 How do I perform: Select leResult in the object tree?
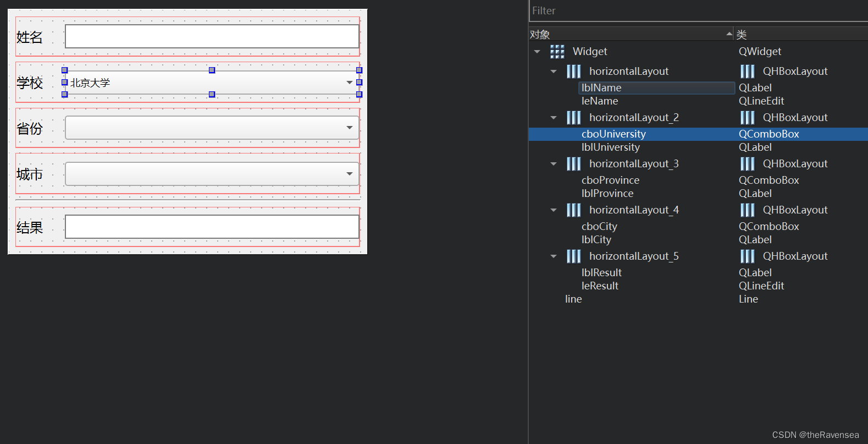click(x=600, y=286)
